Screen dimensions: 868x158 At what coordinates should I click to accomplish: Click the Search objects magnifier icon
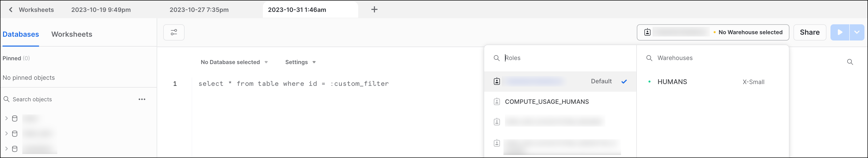tap(6, 99)
